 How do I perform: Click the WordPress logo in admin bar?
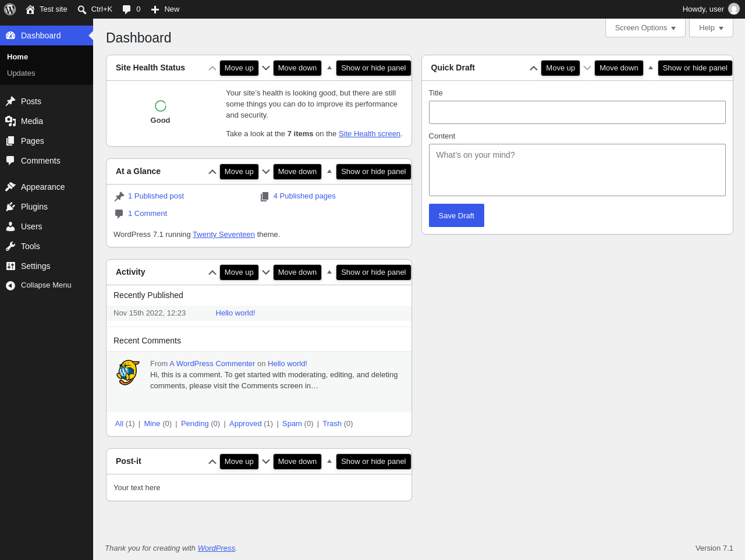coord(10,9)
